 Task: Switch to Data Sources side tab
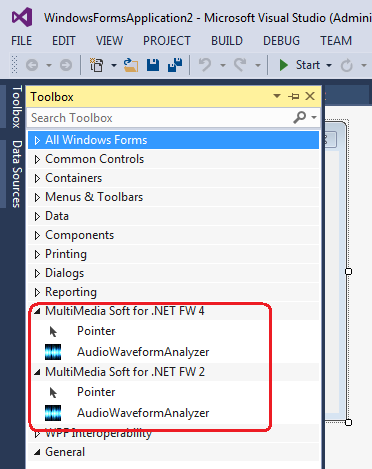click(x=17, y=174)
